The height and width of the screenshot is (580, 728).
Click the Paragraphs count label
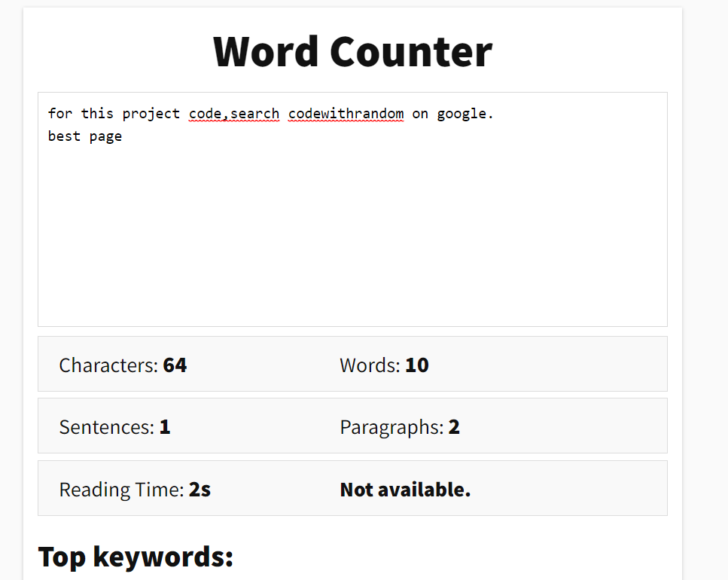click(391, 427)
